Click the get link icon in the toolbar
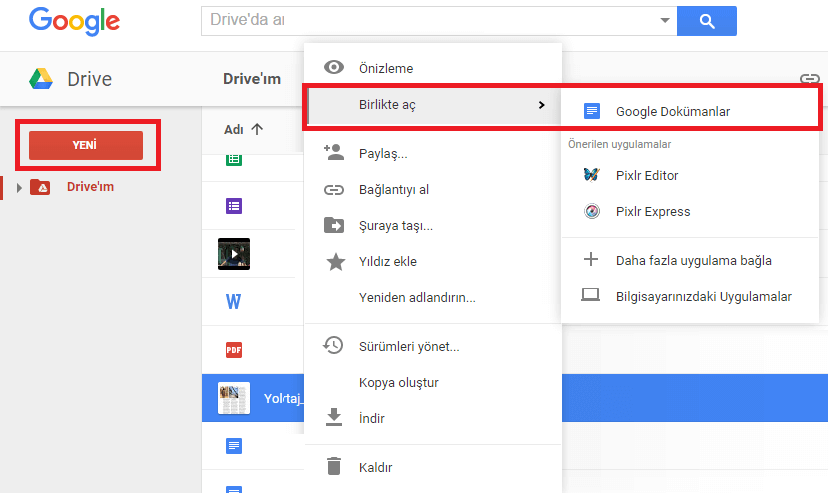Image resolution: width=828 pixels, height=493 pixels. coord(810,79)
